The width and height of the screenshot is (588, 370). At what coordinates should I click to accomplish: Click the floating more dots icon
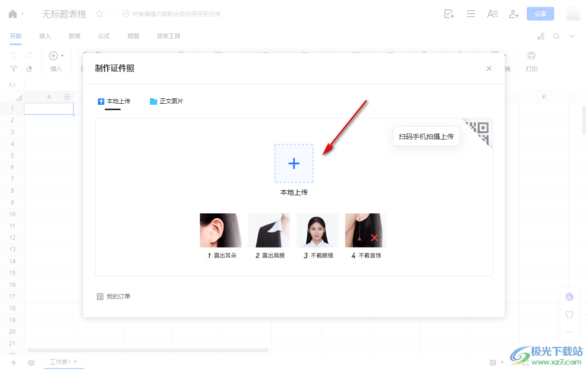[569, 332]
